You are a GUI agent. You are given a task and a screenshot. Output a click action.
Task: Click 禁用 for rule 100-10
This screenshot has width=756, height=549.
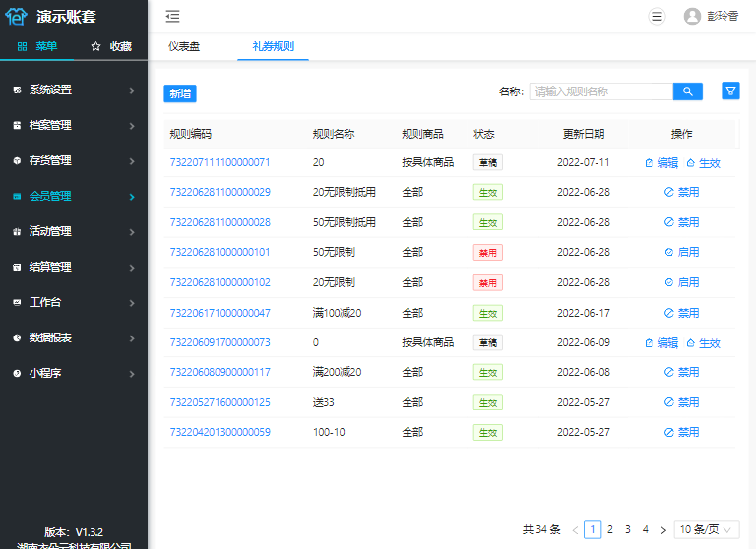(x=682, y=432)
